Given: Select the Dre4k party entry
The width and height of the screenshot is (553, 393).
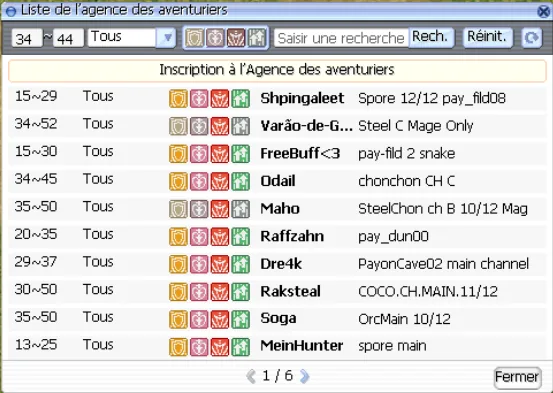Looking at the screenshot, I should [277, 264].
